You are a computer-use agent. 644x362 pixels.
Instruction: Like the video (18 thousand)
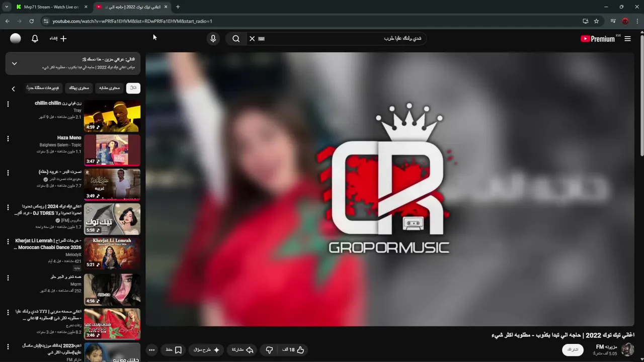pyautogui.click(x=293, y=350)
